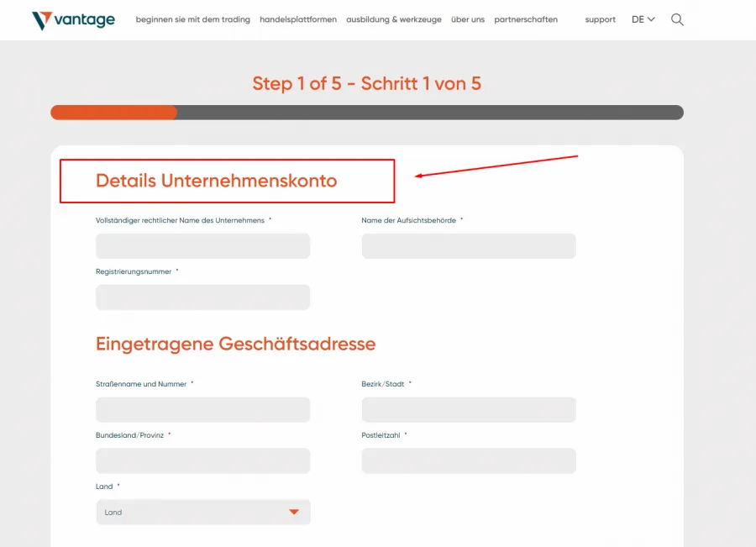This screenshot has width=756, height=547.
Task: Click the Vollständiger rechtlicher Name input field
Action: 202,245
